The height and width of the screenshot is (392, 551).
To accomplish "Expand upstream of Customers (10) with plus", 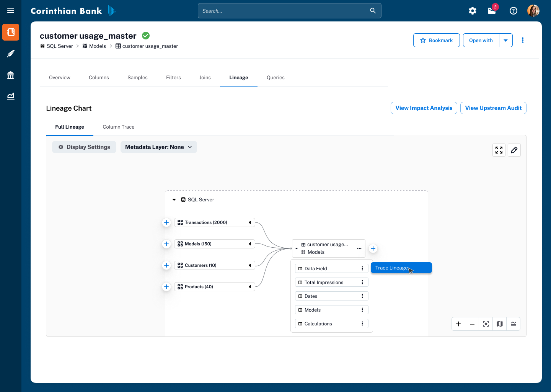I will click(166, 265).
